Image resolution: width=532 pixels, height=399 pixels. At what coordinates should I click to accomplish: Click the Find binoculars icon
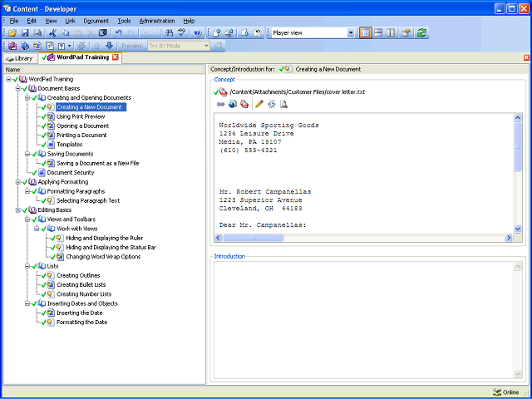169,33
